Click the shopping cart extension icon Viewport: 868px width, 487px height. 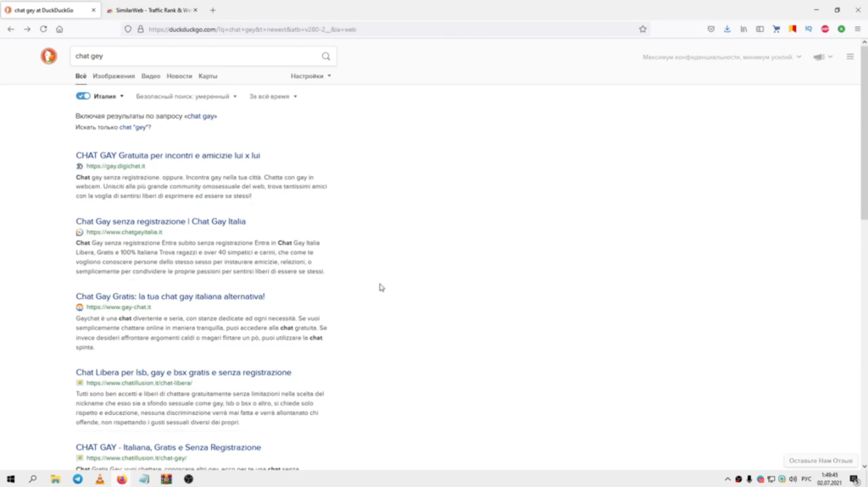tap(776, 30)
